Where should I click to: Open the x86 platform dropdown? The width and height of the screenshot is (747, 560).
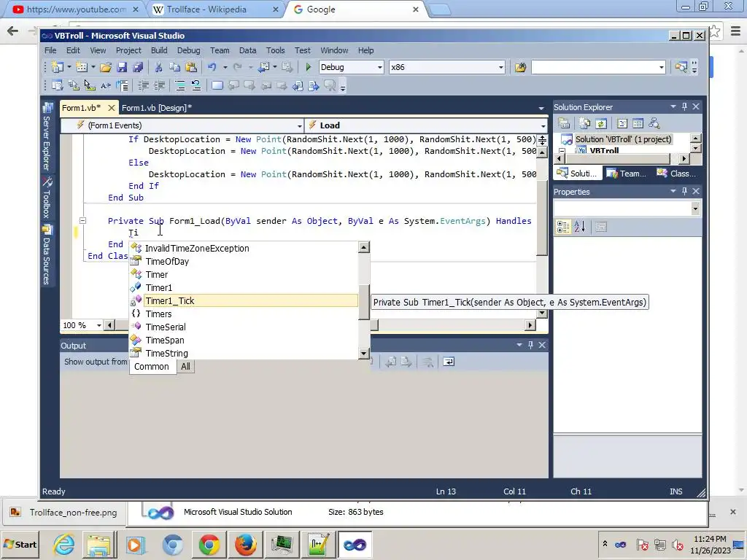pos(500,67)
